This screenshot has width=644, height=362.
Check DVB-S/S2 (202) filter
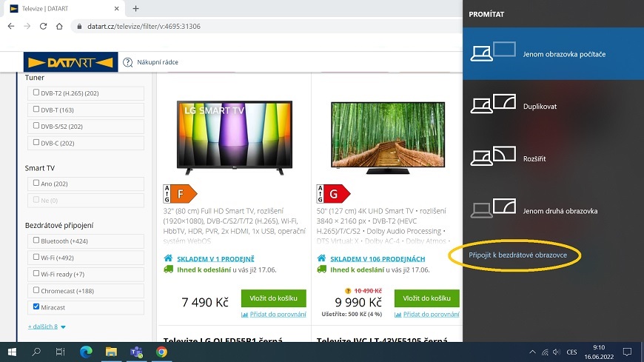(36, 126)
